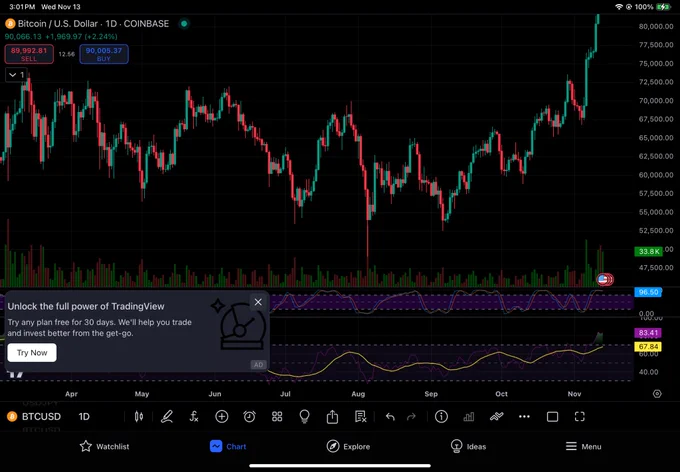
Task: Tap the 90,066.13 last price text
Action: [23, 36]
